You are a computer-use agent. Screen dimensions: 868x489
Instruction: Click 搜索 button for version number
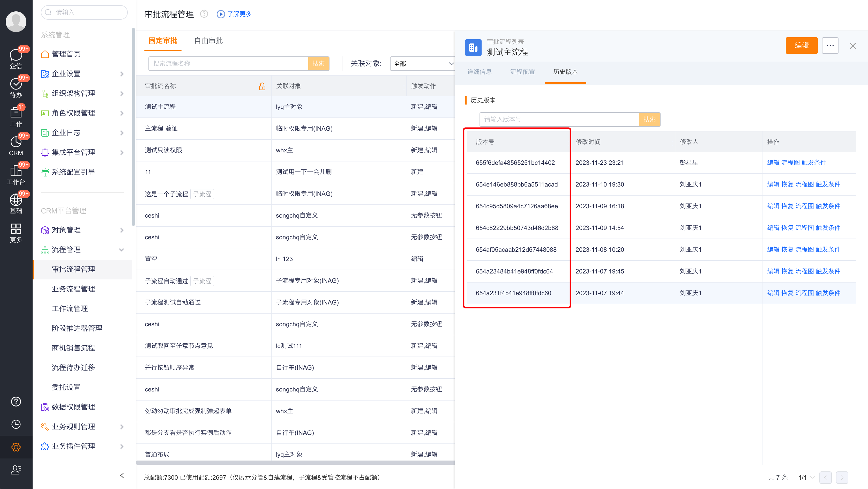tap(649, 119)
